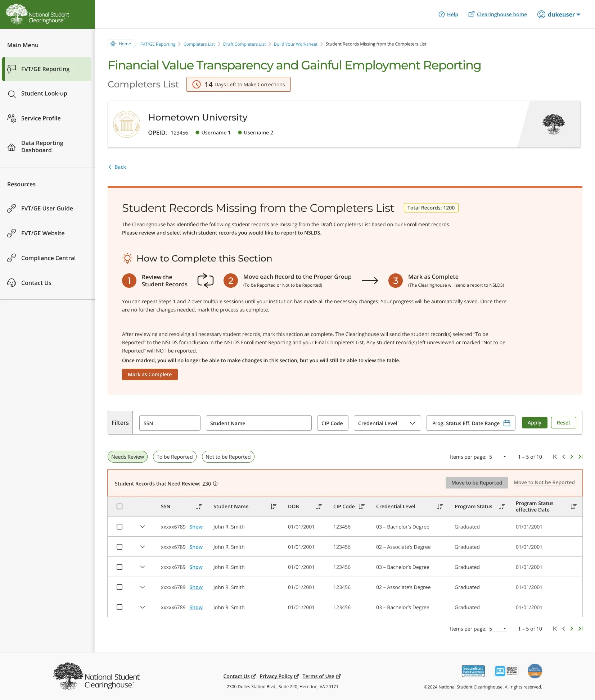Click the Service Profile people icon

[12, 118]
